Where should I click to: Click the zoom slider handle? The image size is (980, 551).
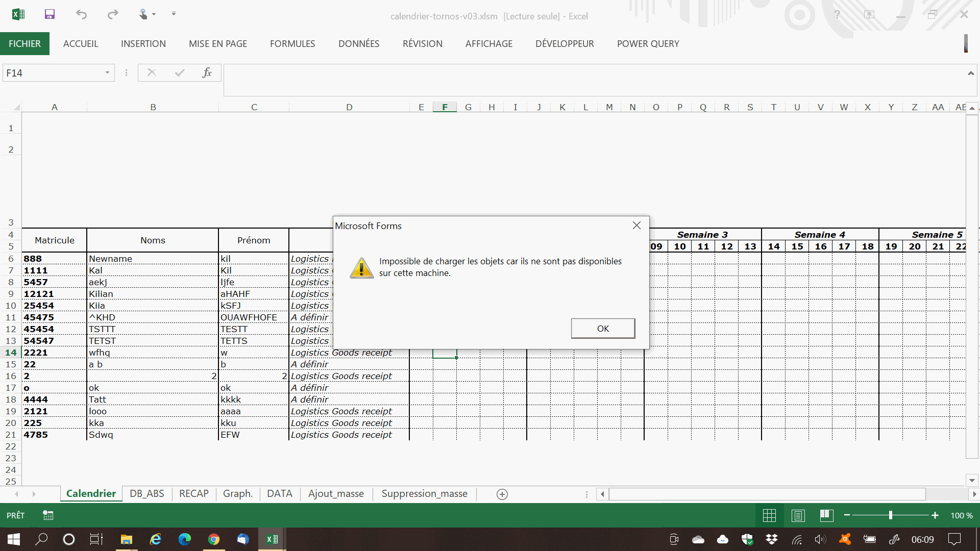(891, 515)
